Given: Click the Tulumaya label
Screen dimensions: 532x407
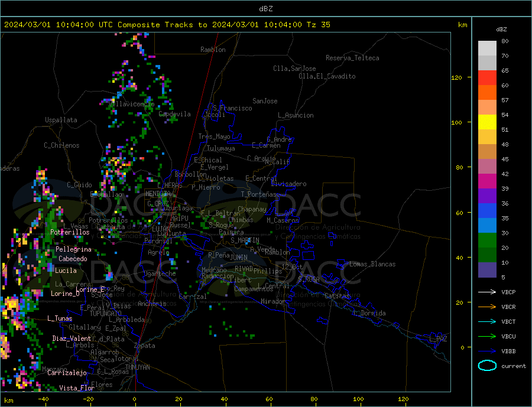Looking at the screenshot, I should point(221,148).
